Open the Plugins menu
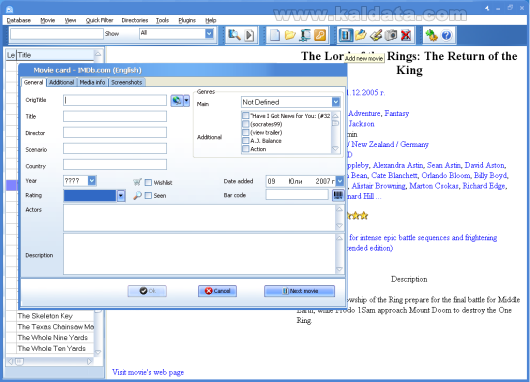This screenshot has width=530, height=382. click(x=187, y=20)
